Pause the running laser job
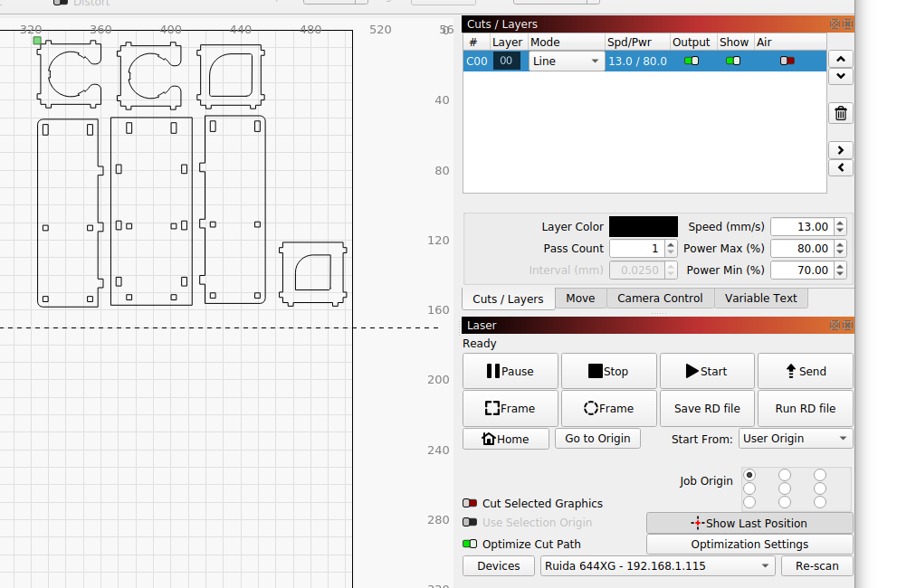The image size is (897, 588). point(511,371)
